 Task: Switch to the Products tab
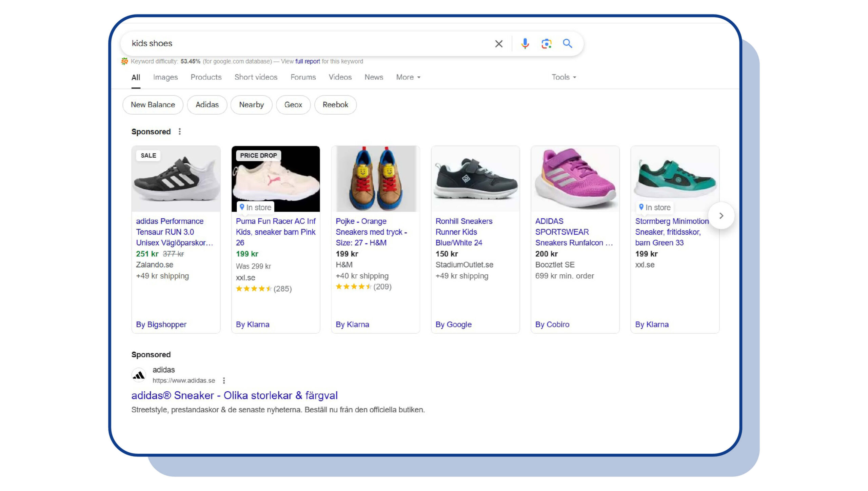pos(206,77)
